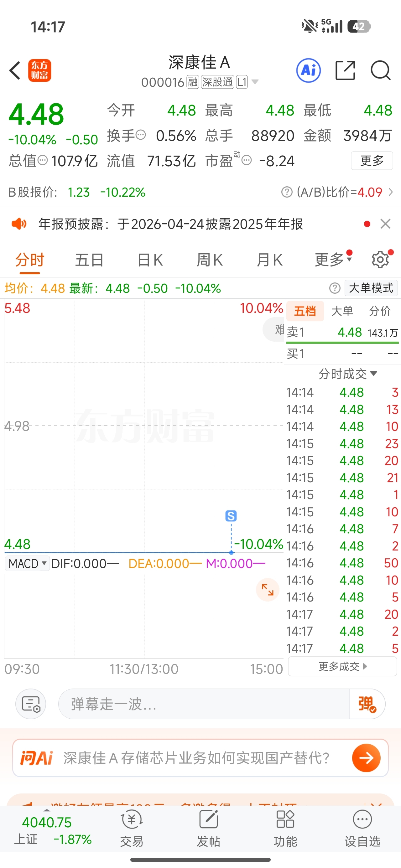Tap the large 4.48 current price
Screen dimensions: 401x868
pos(36,114)
